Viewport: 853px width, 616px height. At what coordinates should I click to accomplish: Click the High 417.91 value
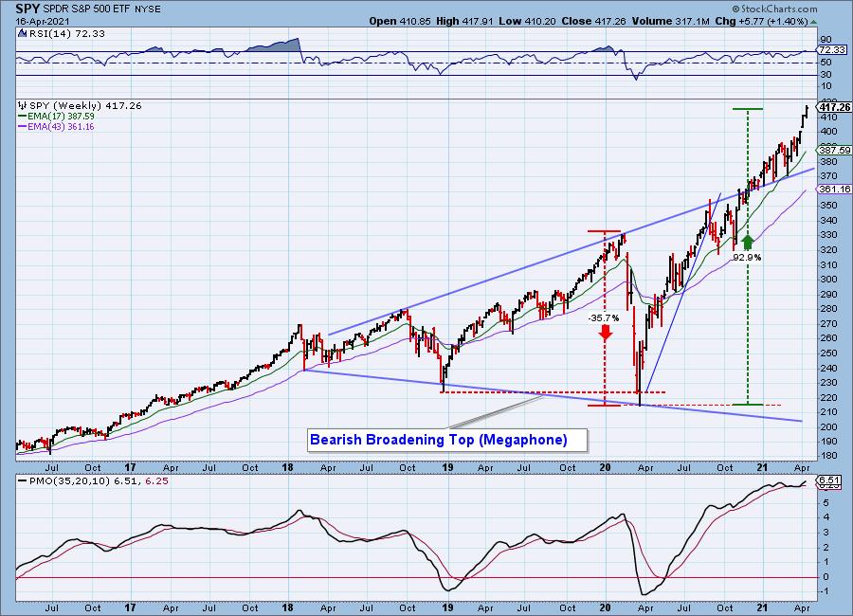click(x=464, y=21)
